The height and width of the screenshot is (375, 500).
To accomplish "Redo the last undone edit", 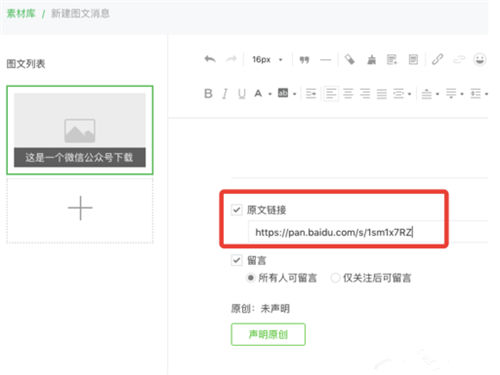I will [231, 60].
